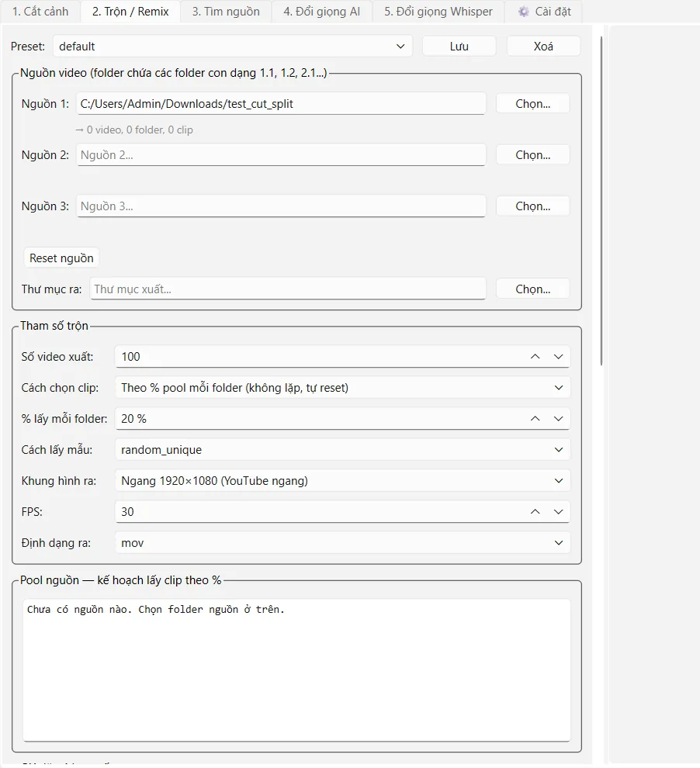Click the Thư mục ra output folder field

pyautogui.click(x=288, y=289)
